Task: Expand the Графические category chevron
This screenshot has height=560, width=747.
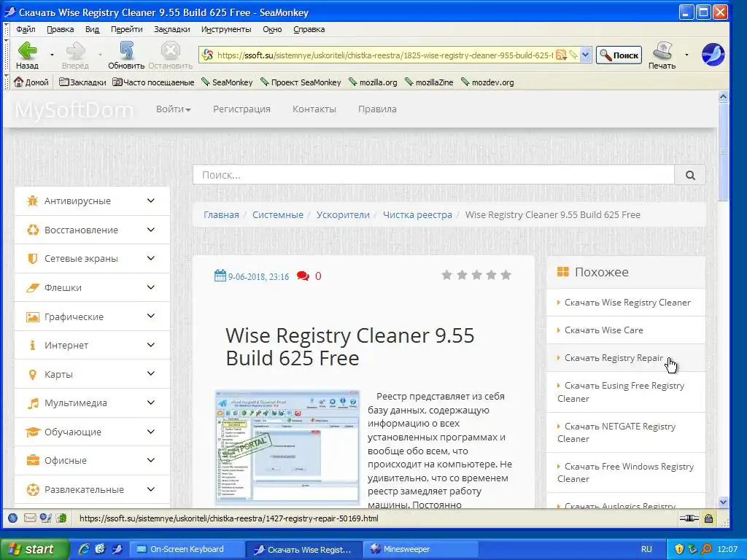Action: pyautogui.click(x=151, y=316)
